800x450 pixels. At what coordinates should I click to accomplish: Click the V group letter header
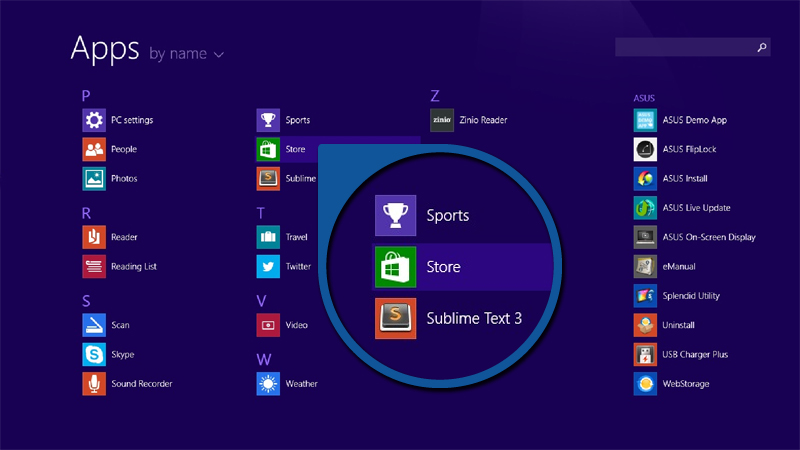tap(261, 301)
